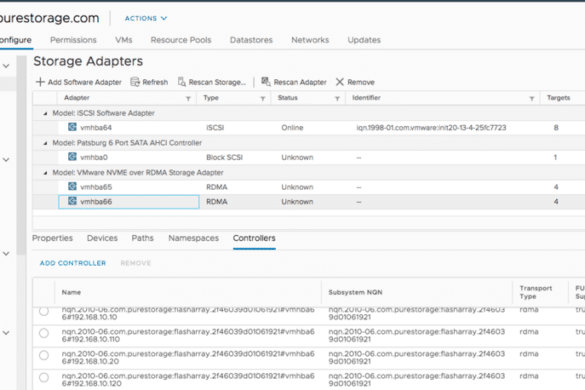Switch to the Devices sub-tab

click(102, 238)
